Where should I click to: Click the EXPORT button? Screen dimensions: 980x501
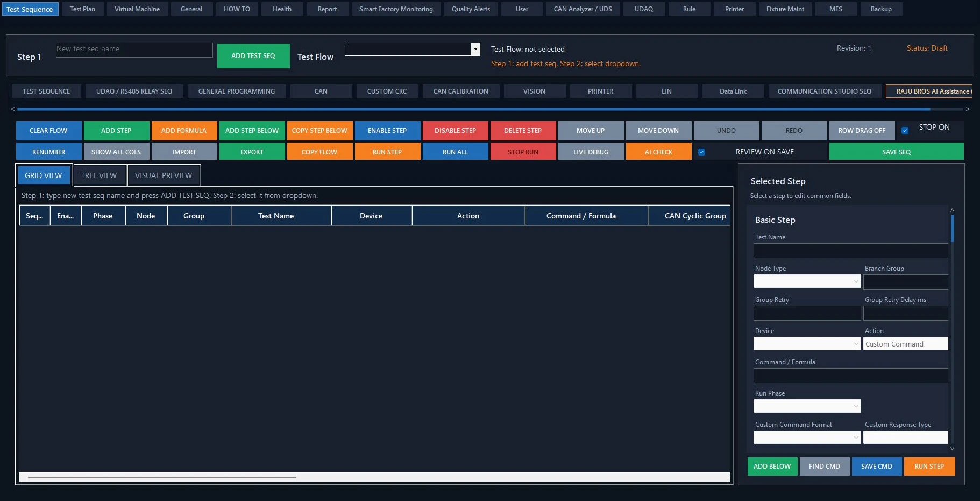[x=252, y=152]
